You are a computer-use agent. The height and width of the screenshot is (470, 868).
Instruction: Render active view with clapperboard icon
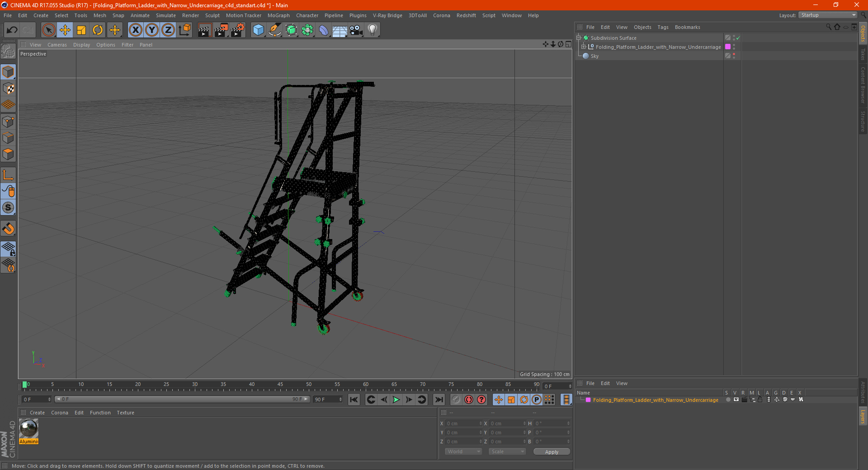click(204, 30)
